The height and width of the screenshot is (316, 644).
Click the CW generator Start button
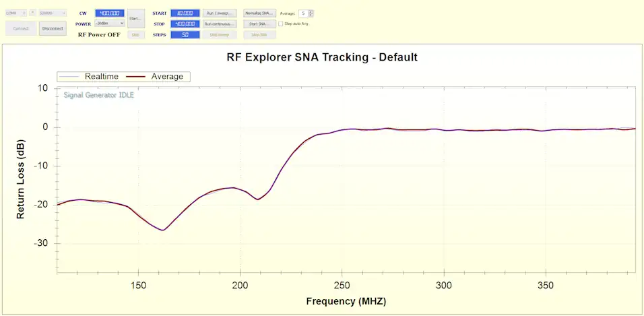135,18
